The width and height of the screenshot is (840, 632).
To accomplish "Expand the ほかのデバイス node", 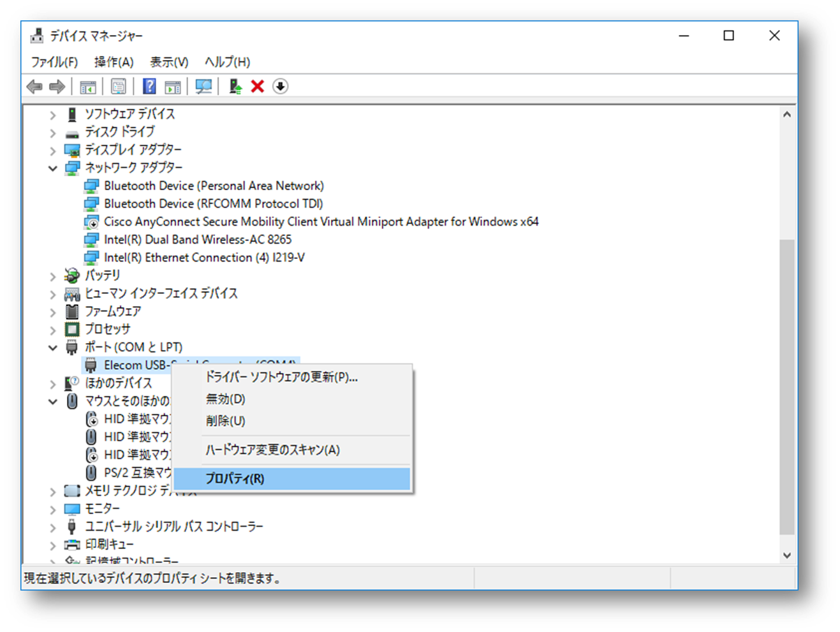I will (53, 383).
